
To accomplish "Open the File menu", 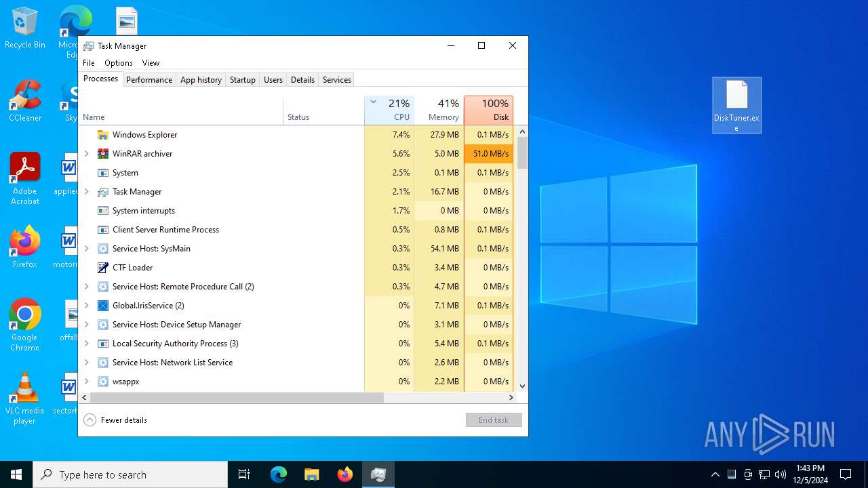I will click(89, 63).
